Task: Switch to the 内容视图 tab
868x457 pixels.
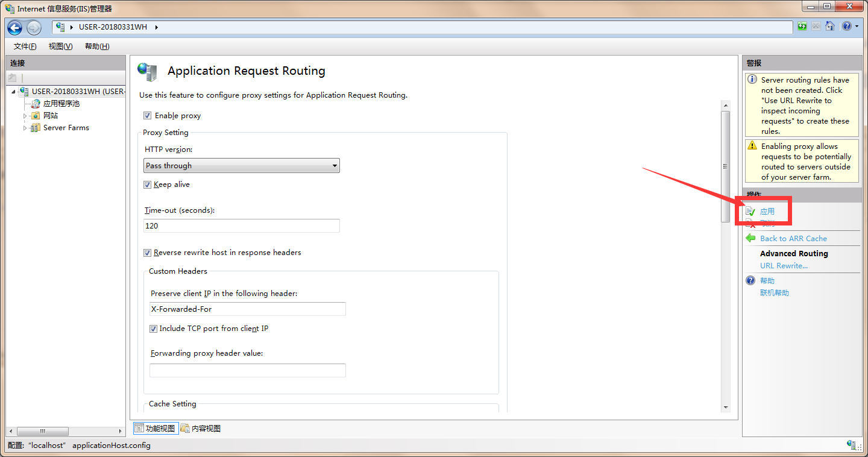Action: pyautogui.click(x=201, y=429)
